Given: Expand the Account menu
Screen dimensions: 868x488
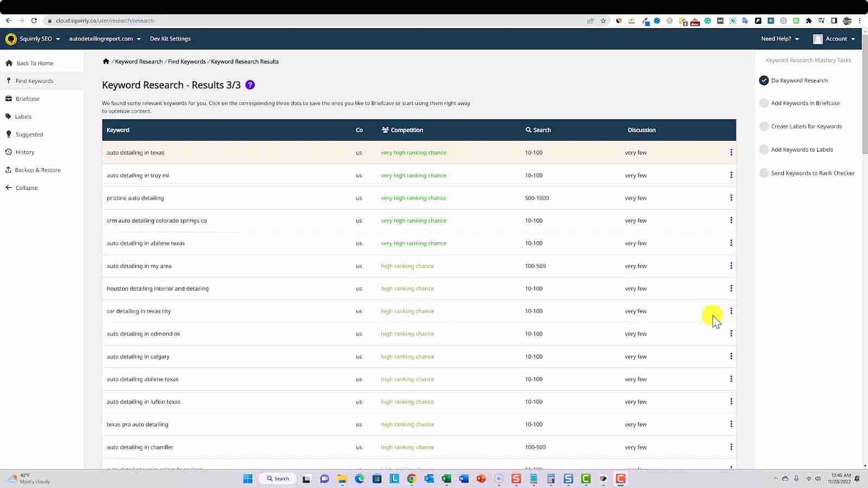Looking at the screenshot, I should coord(835,38).
